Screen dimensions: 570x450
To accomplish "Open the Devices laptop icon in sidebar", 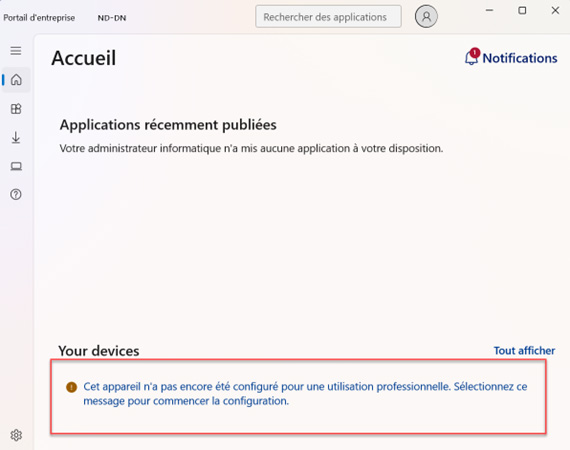I will click(16, 166).
